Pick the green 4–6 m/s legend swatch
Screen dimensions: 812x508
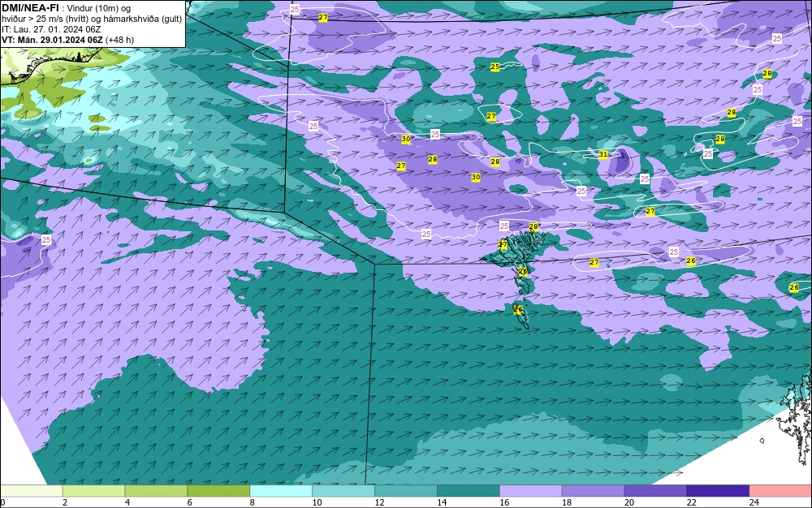156,491
